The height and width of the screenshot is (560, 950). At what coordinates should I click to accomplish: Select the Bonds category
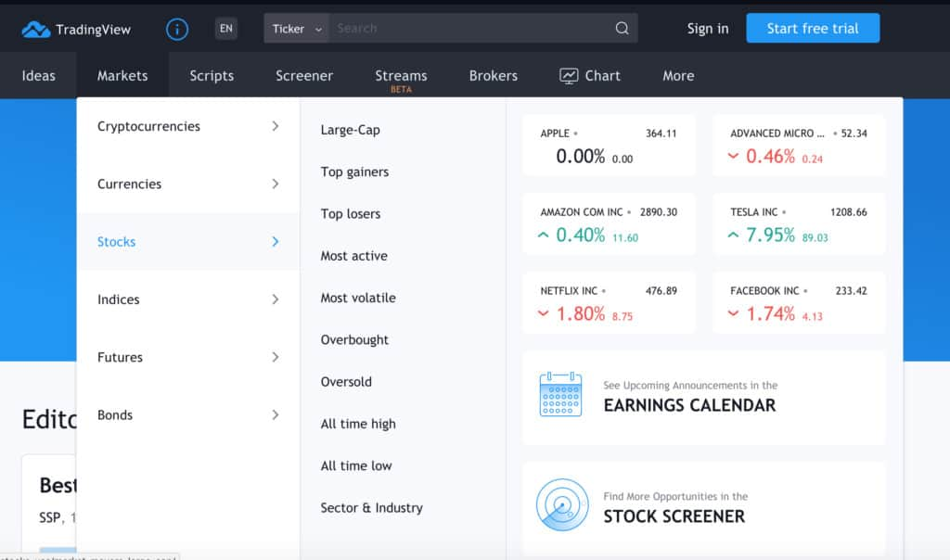tap(187, 414)
